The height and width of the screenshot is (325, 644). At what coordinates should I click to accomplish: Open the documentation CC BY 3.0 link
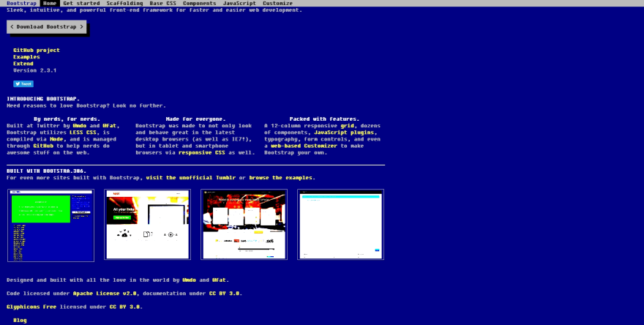click(225, 294)
